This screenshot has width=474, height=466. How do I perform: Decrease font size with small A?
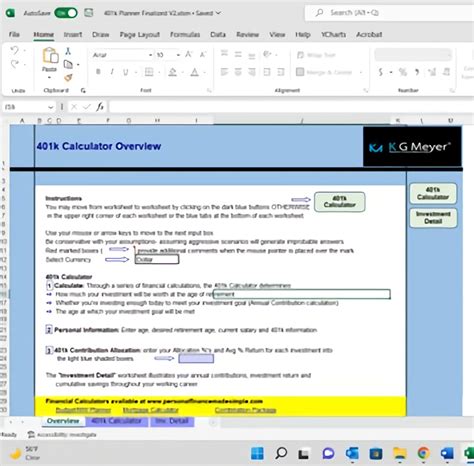pyautogui.click(x=203, y=54)
